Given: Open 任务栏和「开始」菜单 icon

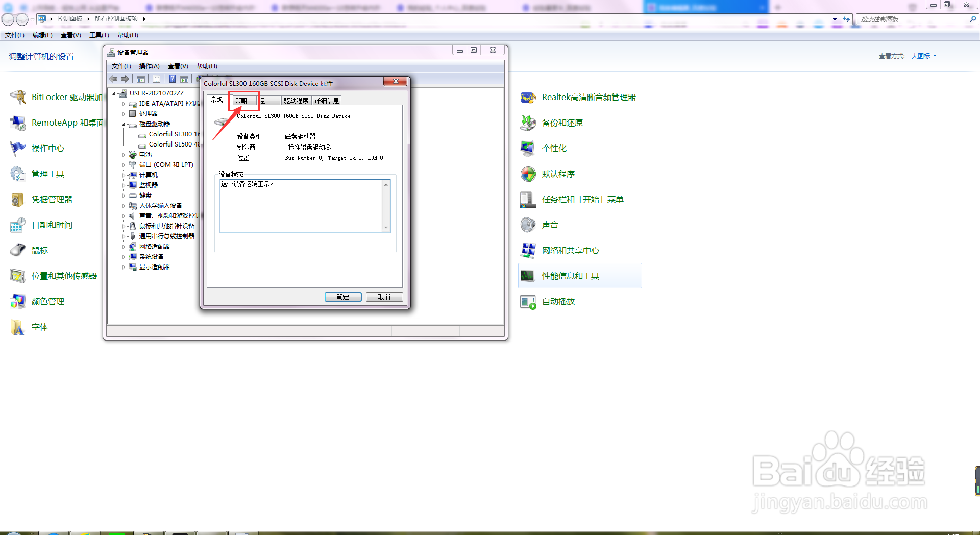Looking at the screenshot, I should (x=528, y=199).
